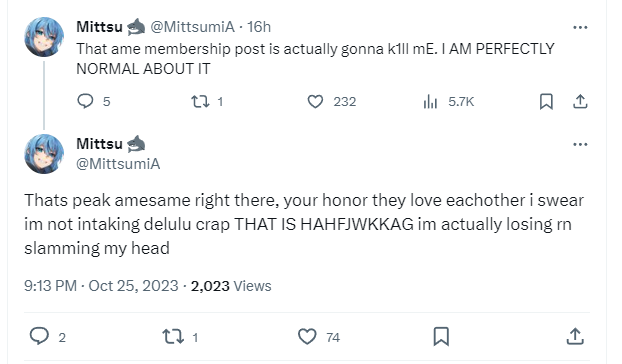The image size is (622, 364).
Task: Click the 2,023 Views count
Action: [x=231, y=286]
